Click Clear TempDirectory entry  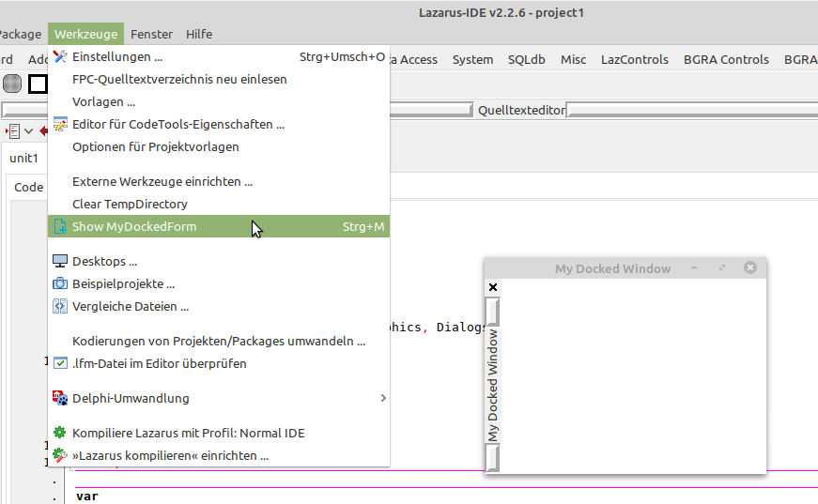[219, 204]
